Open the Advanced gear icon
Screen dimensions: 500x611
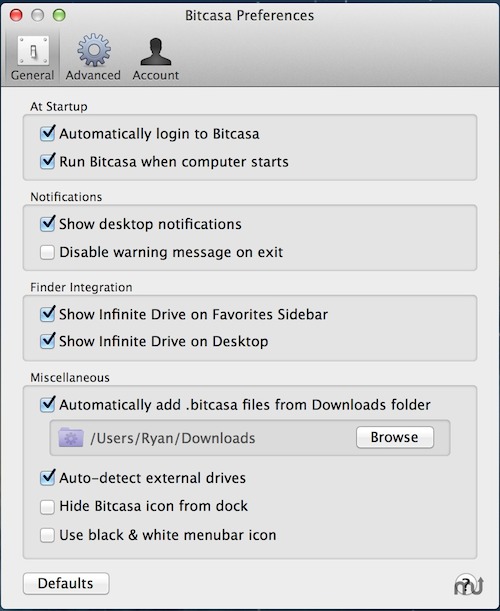94,50
